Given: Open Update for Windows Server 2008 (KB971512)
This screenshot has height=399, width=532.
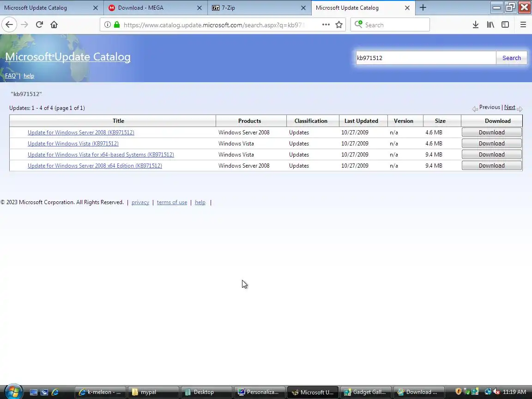Looking at the screenshot, I should pyautogui.click(x=81, y=133).
